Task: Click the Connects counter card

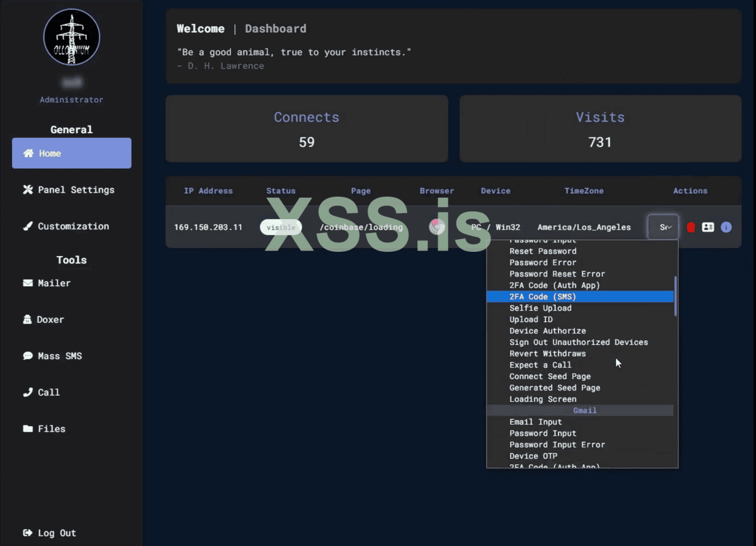Action: (x=307, y=128)
